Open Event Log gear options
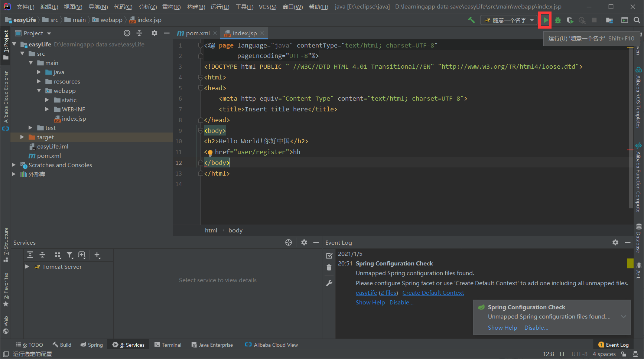The height and width of the screenshot is (359, 644). 615,242
